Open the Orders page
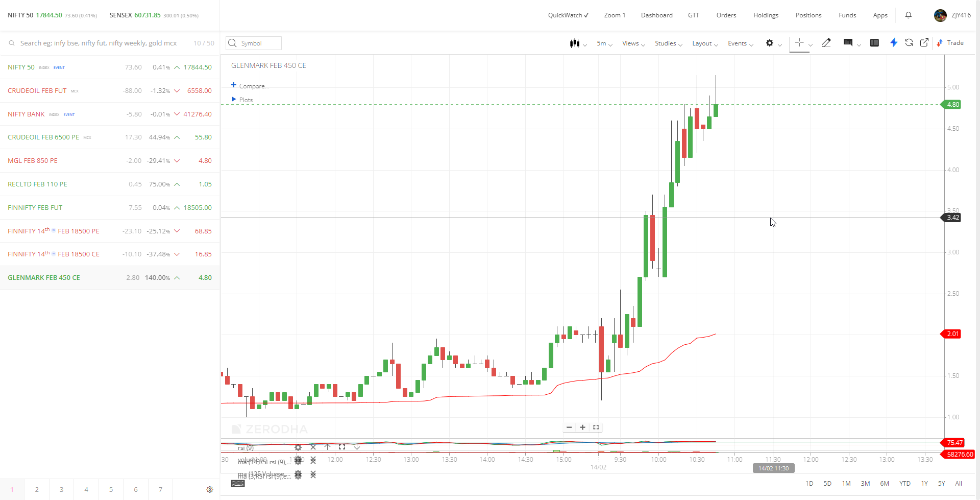980x500 pixels. click(726, 15)
